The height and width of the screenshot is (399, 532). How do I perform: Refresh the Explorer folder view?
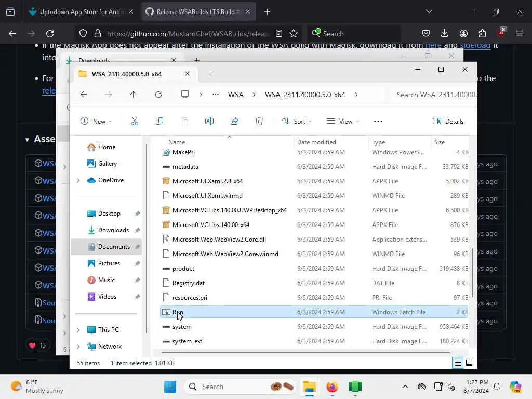(158, 95)
